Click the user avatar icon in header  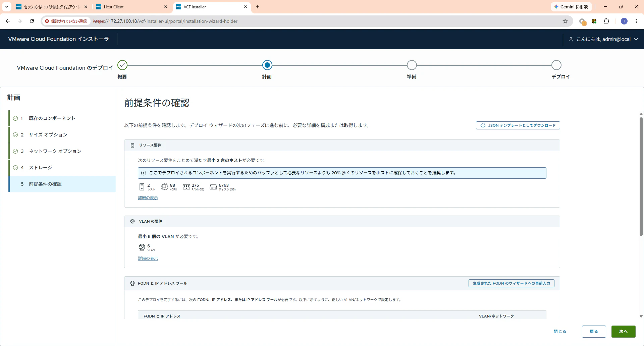571,39
